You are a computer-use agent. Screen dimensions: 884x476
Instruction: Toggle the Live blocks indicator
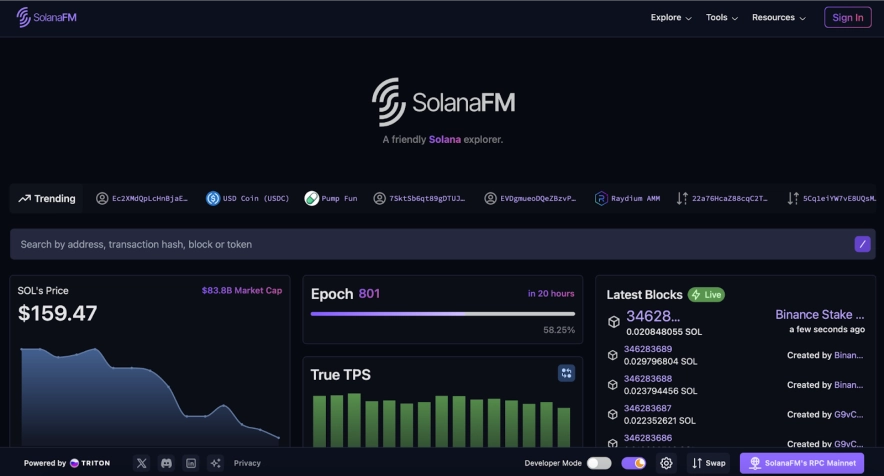706,295
